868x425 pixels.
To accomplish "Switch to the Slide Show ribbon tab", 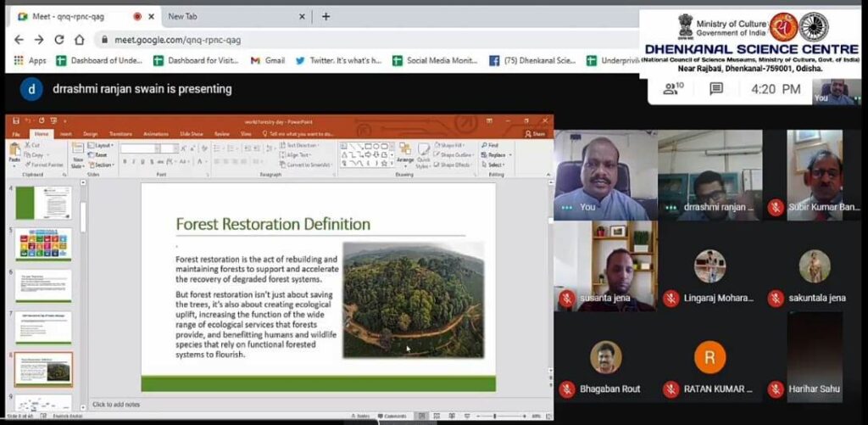I will click(191, 134).
